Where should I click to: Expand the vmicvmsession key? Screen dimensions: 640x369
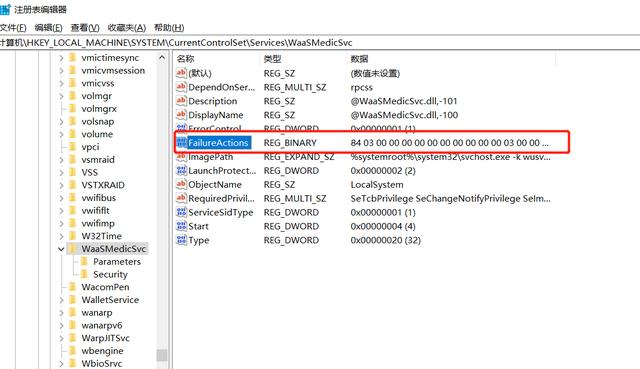click(x=61, y=71)
